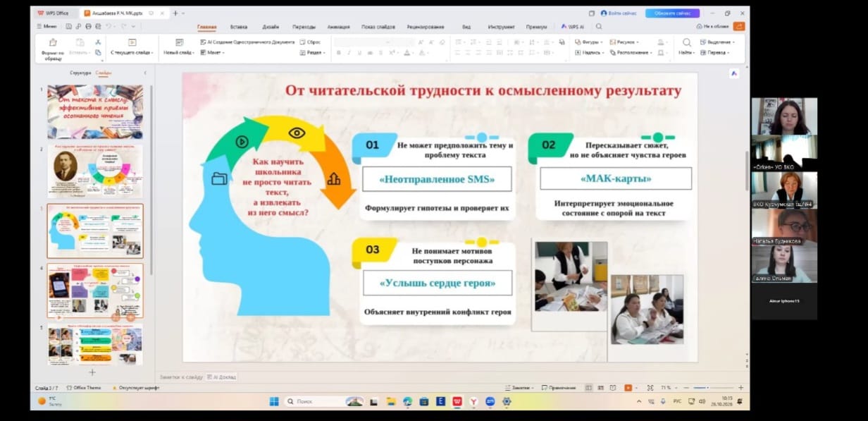The height and width of the screenshot is (421, 868).
Task: Open the Вставка ribbon tab
Action: (x=239, y=27)
